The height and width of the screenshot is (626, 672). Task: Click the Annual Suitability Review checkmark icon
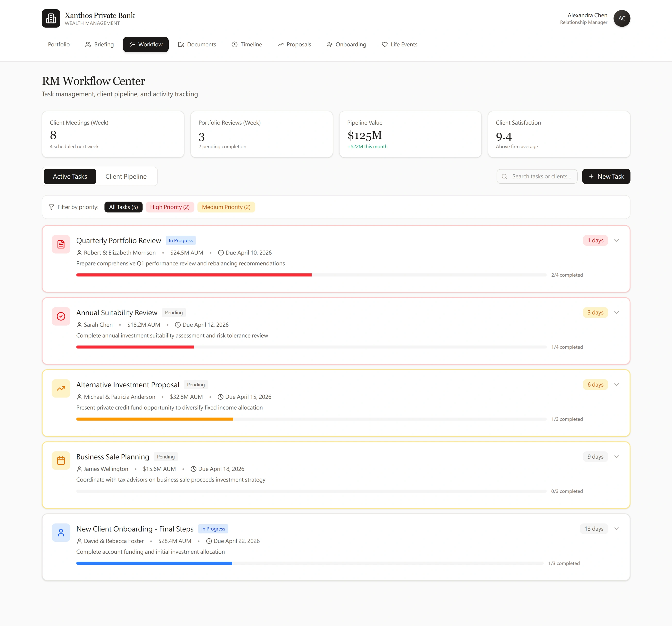61,316
